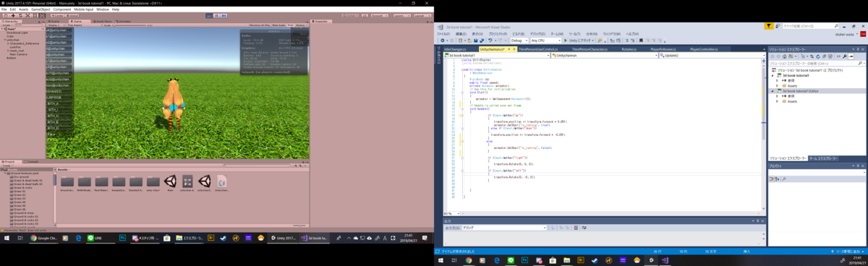868x266 pixels.
Task: Toggle the Center pivot button in Unity
Action: (59, 15)
